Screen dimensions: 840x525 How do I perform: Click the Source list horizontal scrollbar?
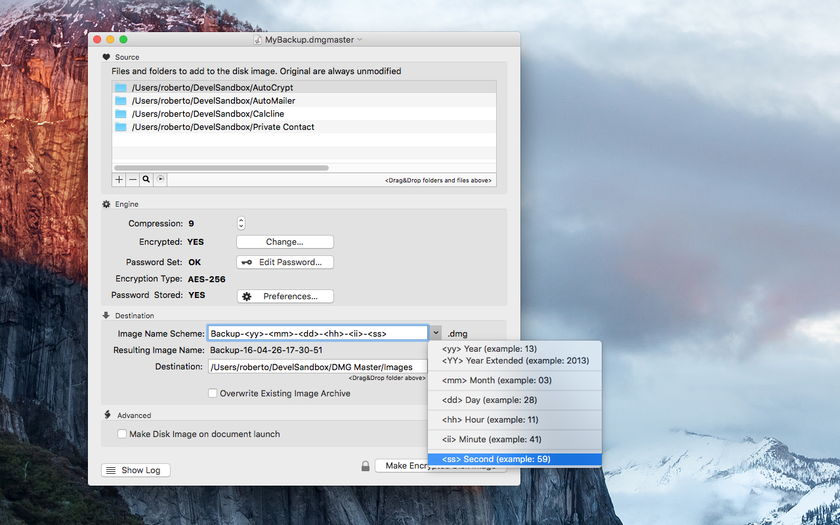tap(221, 168)
